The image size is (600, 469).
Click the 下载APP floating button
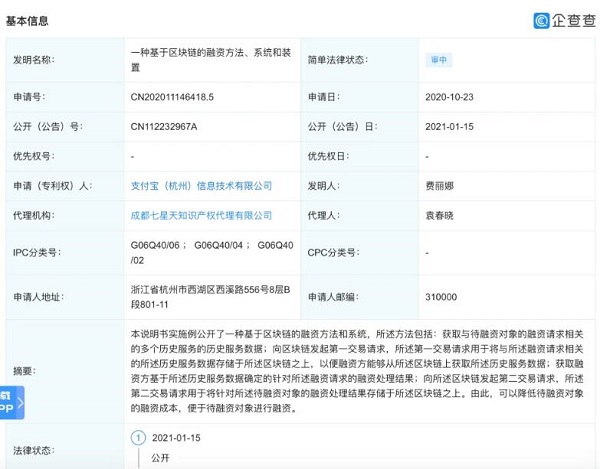coord(6,402)
